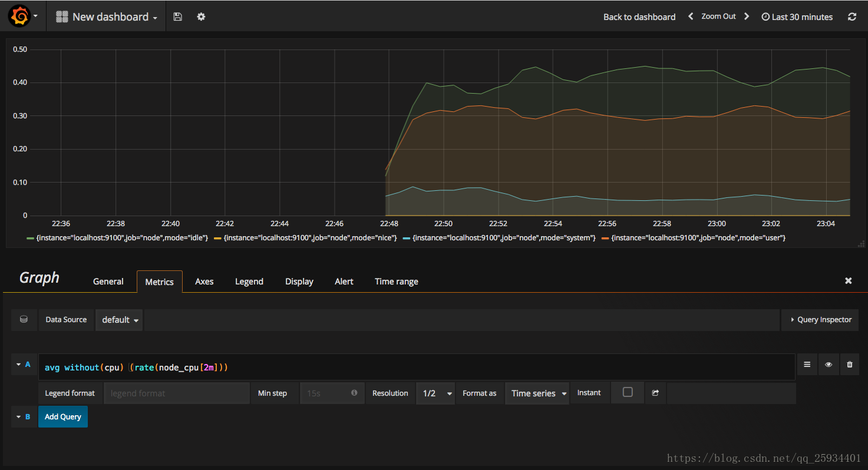Click the database icon beside Data Source
The height and width of the screenshot is (470, 868).
point(24,319)
